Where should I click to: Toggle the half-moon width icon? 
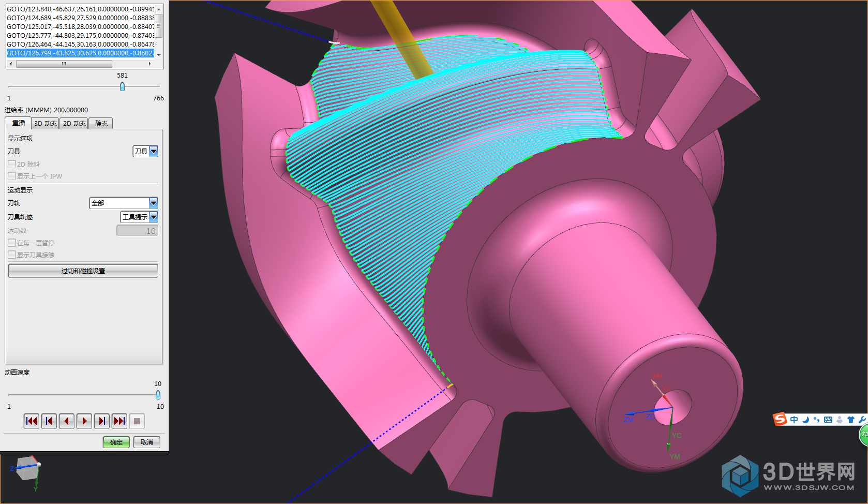pos(805,420)
